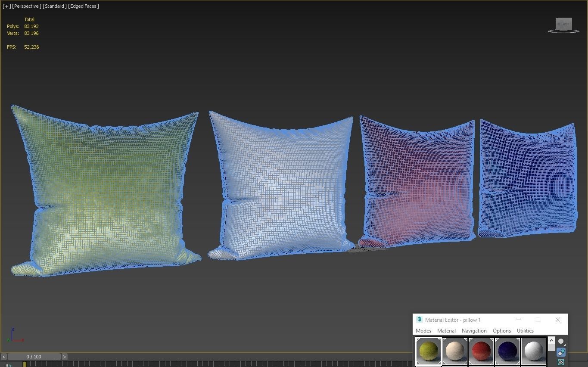
Task: Open the Standard shading label menu
Action: click(55, 6)
